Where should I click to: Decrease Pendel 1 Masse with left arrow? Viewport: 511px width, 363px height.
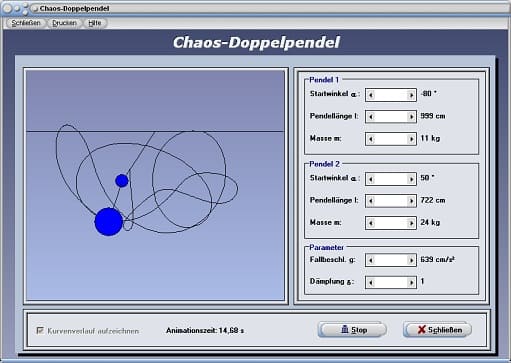pos(371,139)
